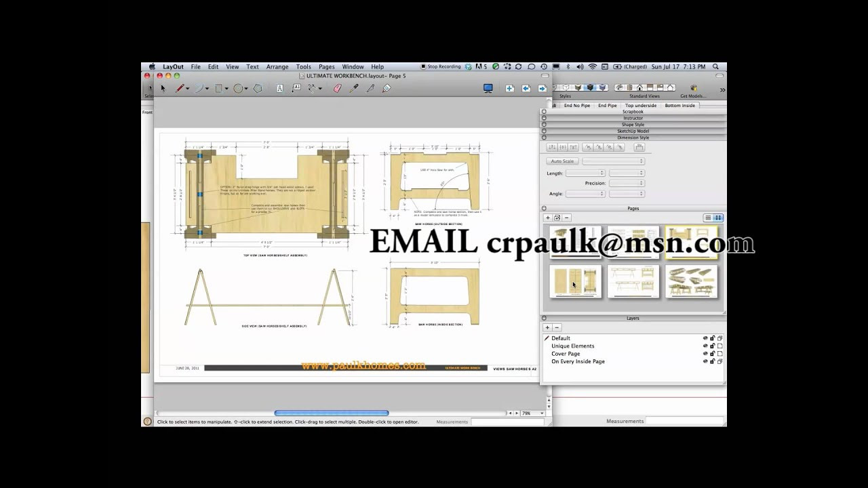
Task: Expand the Scrapbook panel
Action: [x=544, y=112]
